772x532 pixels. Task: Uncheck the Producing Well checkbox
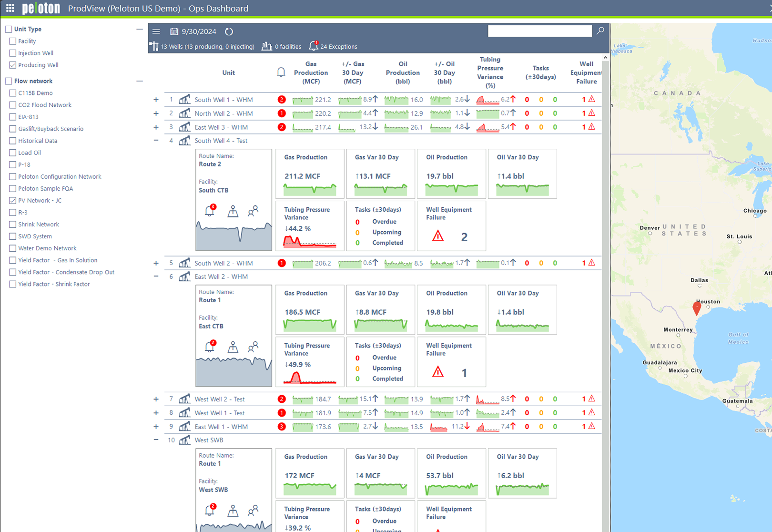coord(12,65)
